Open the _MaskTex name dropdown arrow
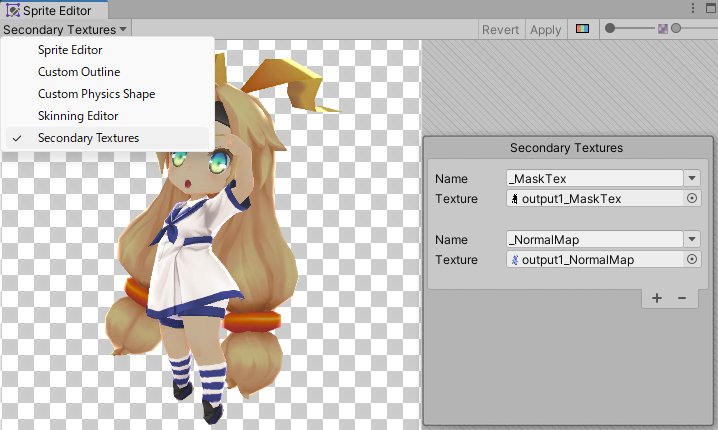Image resolution: width=718 pixels, height=430 pixels. pyautogui.click(x=692, y=178)
